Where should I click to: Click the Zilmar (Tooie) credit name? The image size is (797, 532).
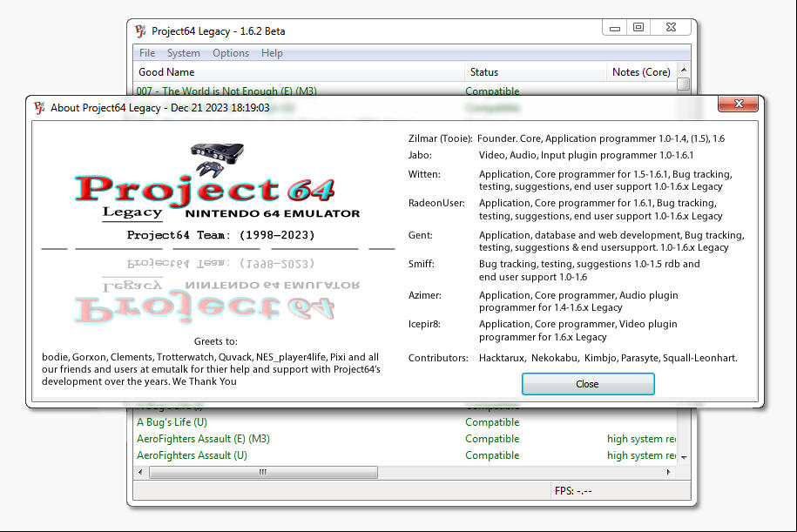[x=440, y=138]
